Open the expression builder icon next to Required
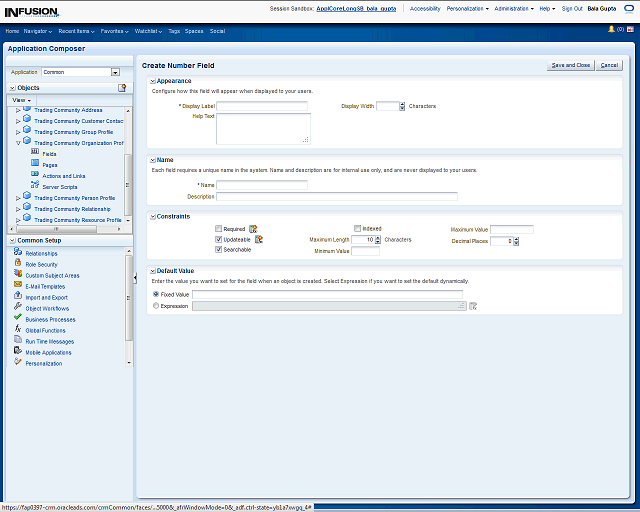 [x=253, y=229]
